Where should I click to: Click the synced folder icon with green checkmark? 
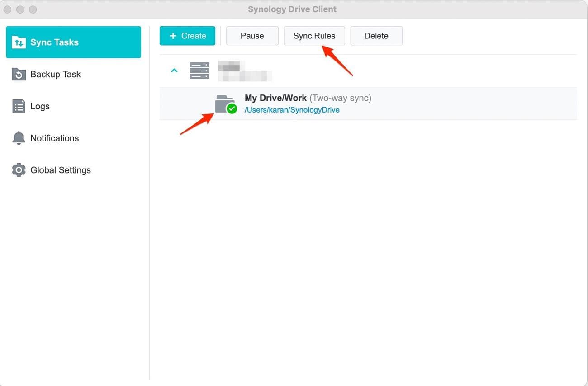tap(224, 103)
